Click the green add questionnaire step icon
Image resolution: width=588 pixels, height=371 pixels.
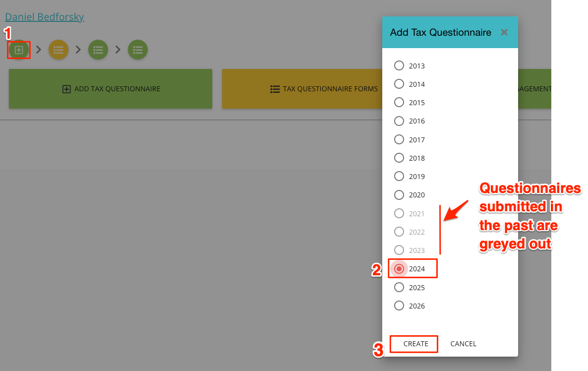click(x=19, y=50)
